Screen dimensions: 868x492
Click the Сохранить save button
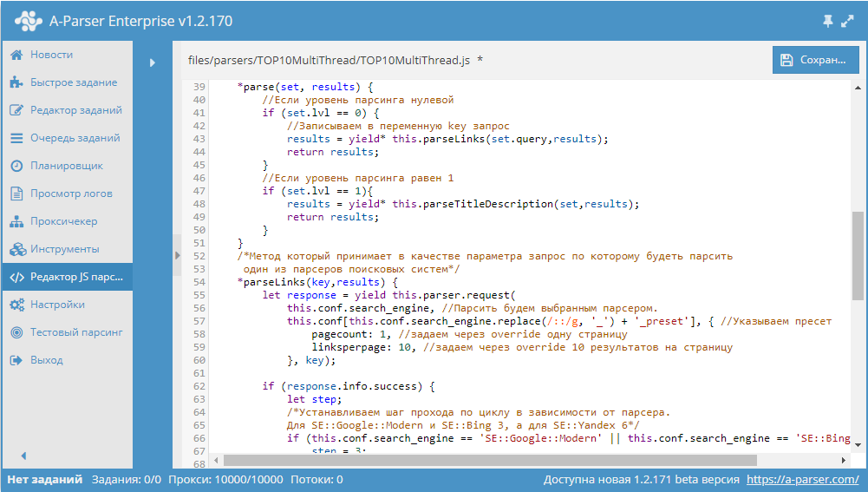click(x=815, y=60)
